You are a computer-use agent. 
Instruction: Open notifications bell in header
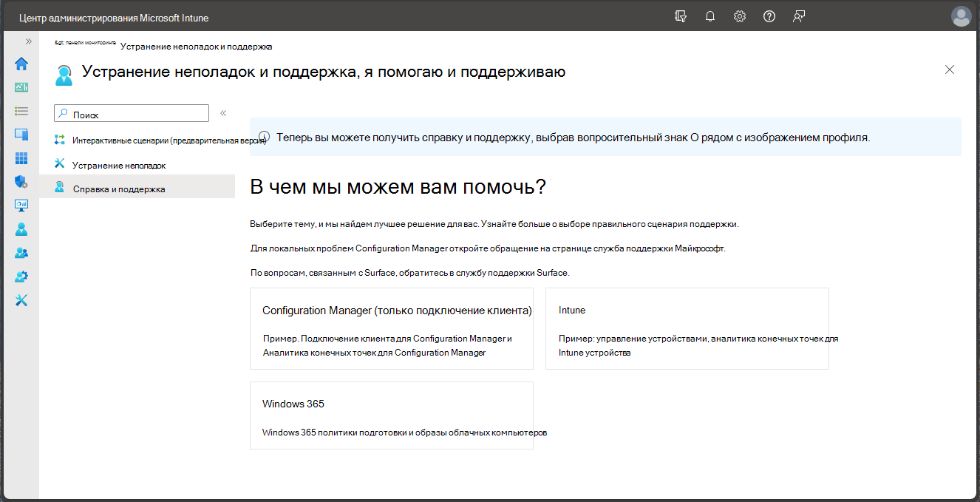coord(710,16)
